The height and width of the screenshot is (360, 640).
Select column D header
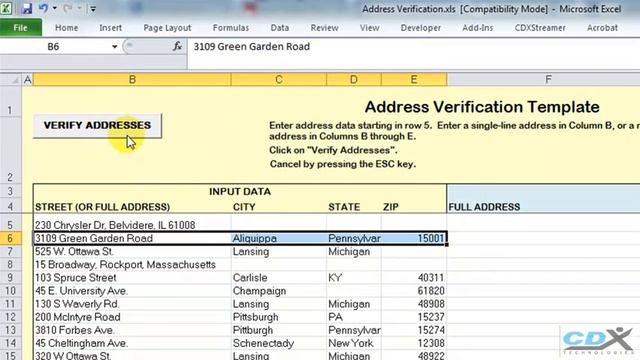click(x=354, y=79)
